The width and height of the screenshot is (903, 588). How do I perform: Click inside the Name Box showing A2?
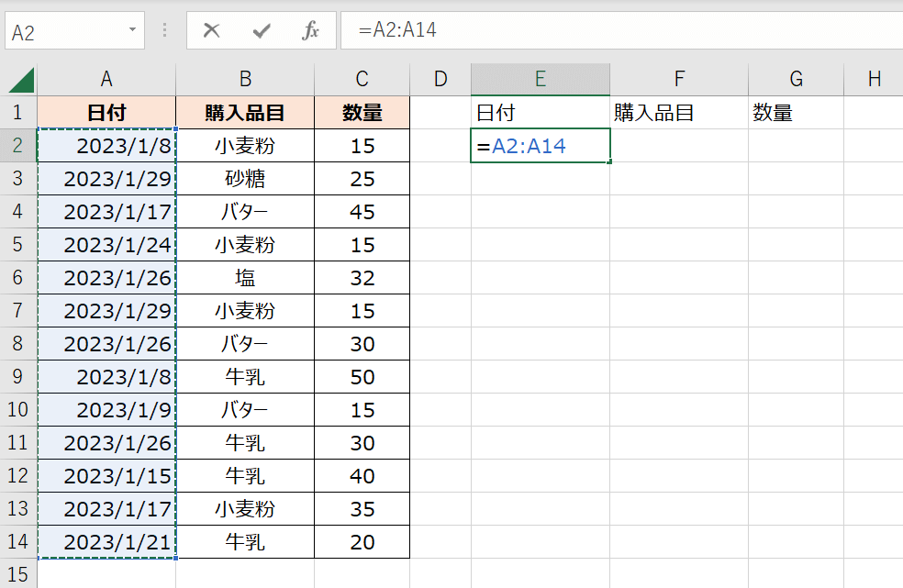[x=64, y=31]
